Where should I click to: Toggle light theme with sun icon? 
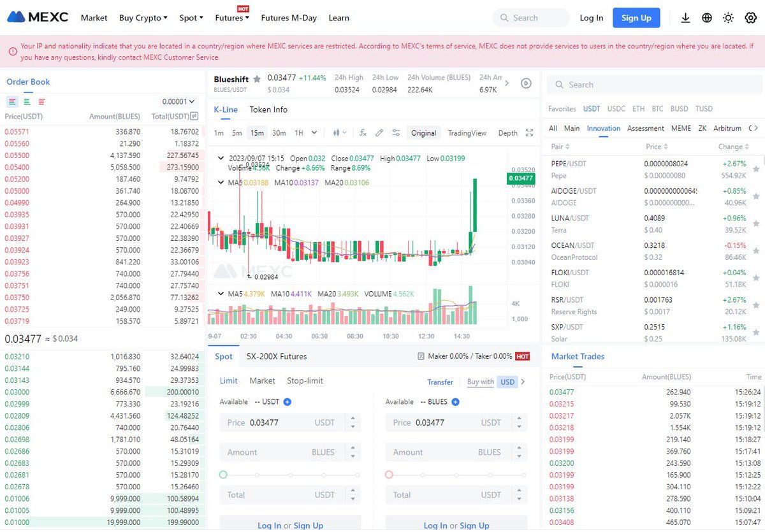728,18
